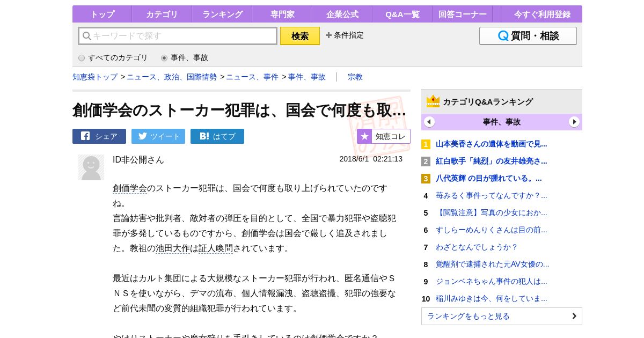Open the ランキング tab

pos(222,14)
